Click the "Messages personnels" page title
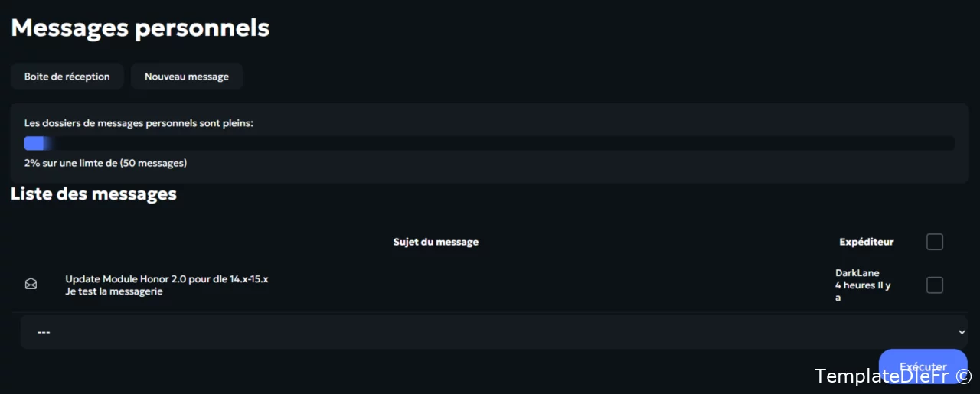 coord(140,28)
